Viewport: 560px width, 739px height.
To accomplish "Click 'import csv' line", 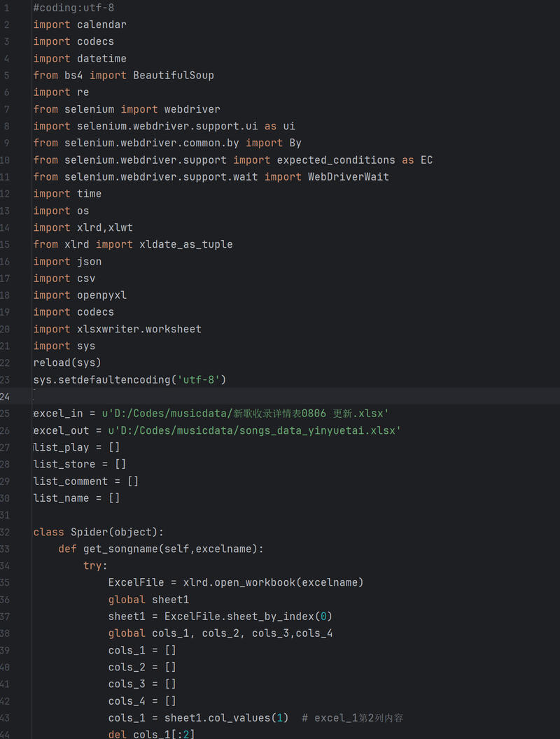I will 64,279.
